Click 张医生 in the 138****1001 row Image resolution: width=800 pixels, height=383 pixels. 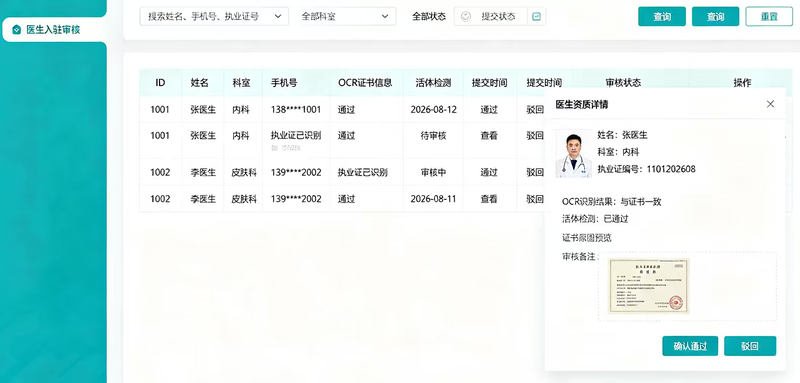tap(203, 109)
